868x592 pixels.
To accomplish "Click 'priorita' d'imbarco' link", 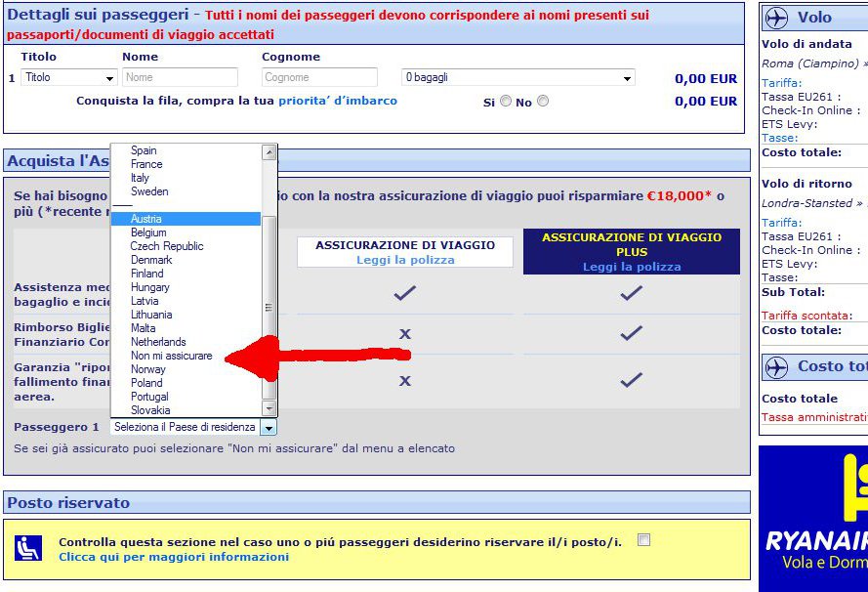I will click(338, 101).
